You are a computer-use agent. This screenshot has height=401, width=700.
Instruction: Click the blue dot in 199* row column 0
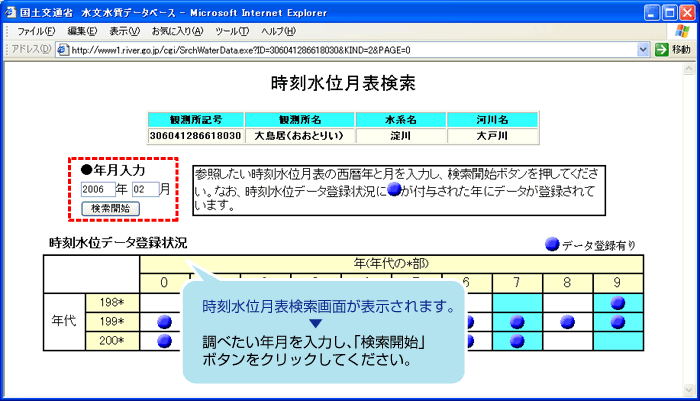164,321
